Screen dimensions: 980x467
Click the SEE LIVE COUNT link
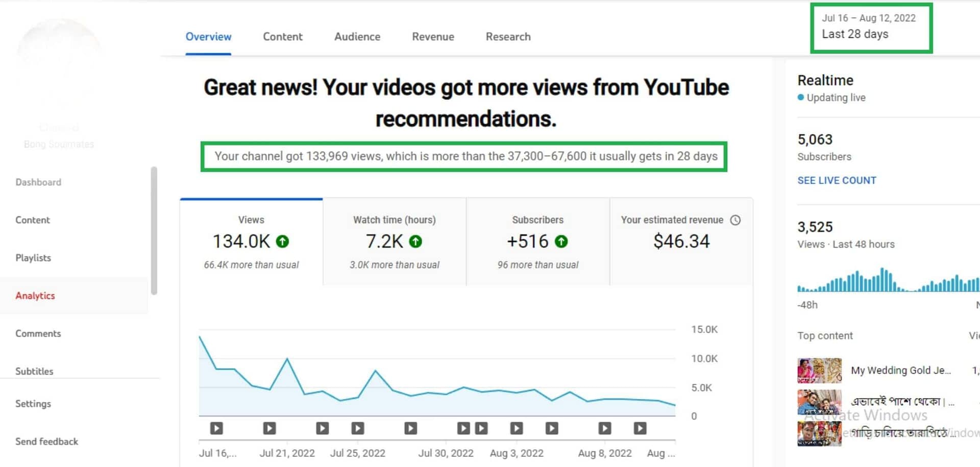pos(837,180)
